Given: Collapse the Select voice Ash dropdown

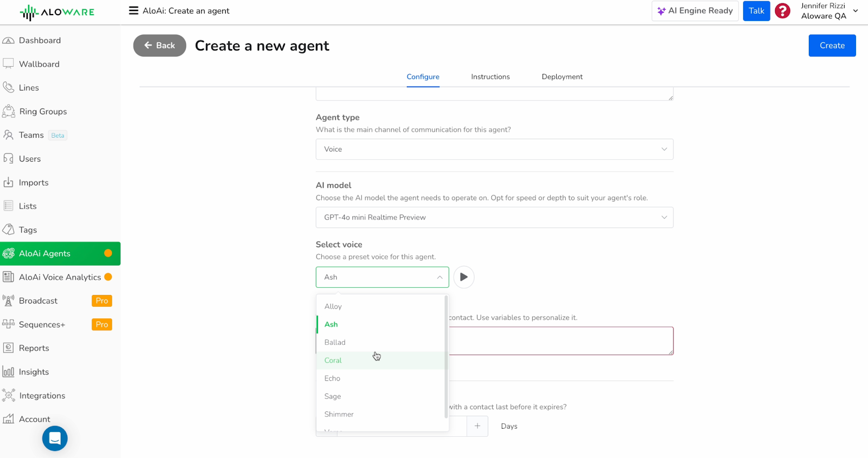Looking at the screenshot, I should (382, 277).
